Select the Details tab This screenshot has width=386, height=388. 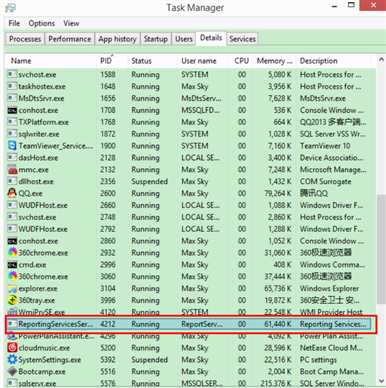(x=211, y=38)
